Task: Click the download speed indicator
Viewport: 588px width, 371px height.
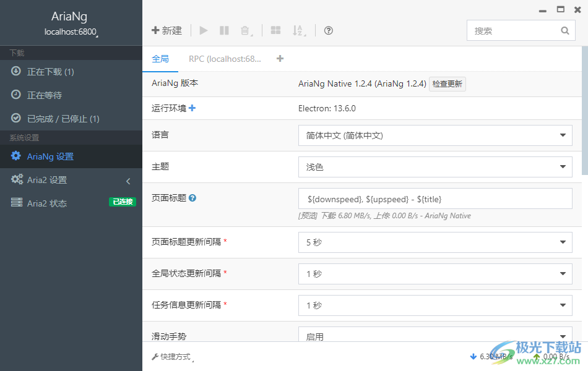Action: click(x=491, y=356)
